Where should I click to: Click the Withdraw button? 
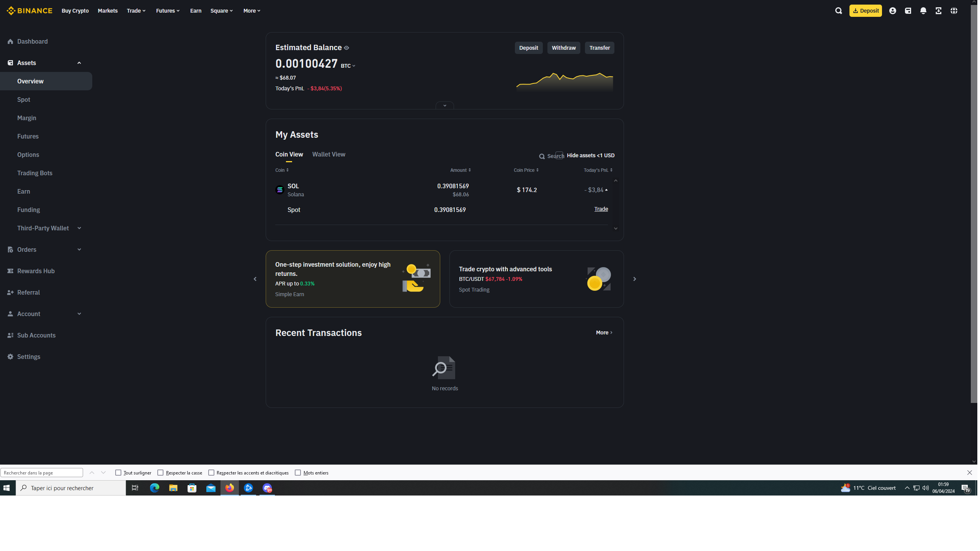563,48
